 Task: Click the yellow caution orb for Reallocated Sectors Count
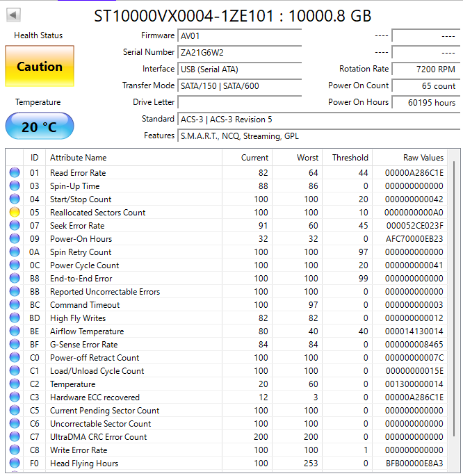(15, 212)
